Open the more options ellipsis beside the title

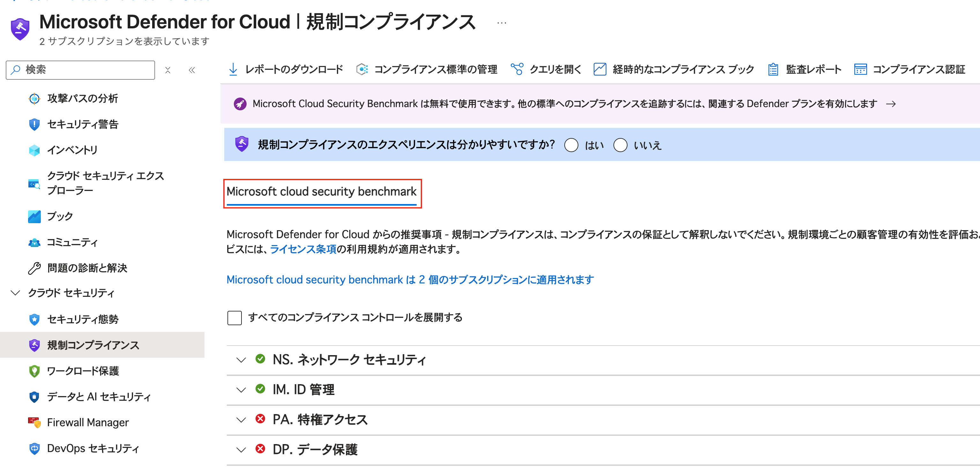point(501,23)
